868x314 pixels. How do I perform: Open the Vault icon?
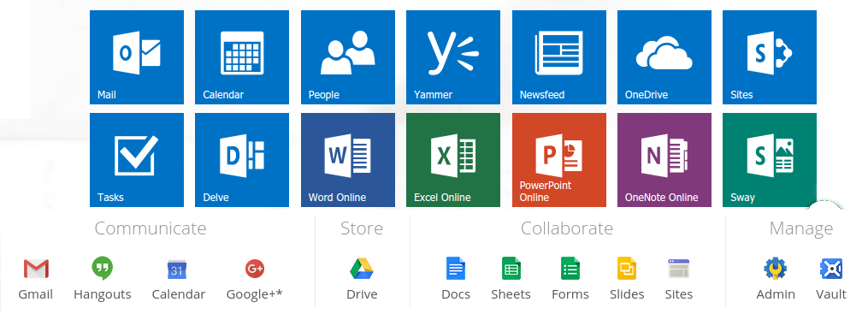[x=831, y=269]
